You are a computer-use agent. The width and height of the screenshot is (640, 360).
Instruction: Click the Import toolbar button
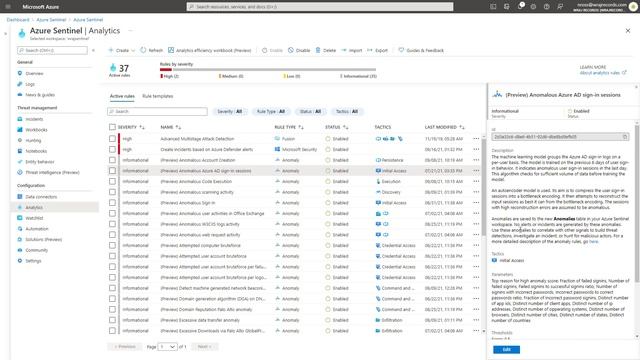[x=351, y=50]
